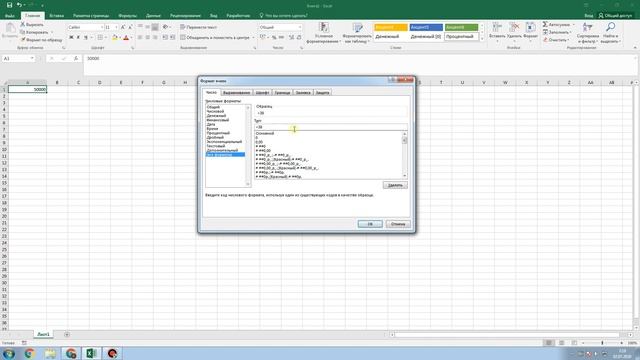Click the Decrease Font Size icon

pyautogui.click(x=130, y=27)
